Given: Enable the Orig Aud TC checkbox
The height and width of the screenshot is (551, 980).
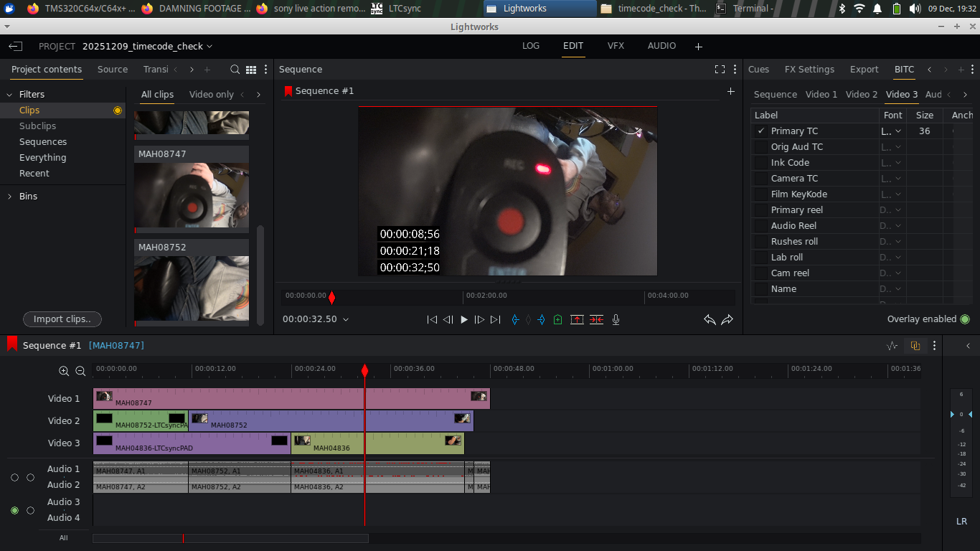Looking at the screenshot, I should [760, 147].
